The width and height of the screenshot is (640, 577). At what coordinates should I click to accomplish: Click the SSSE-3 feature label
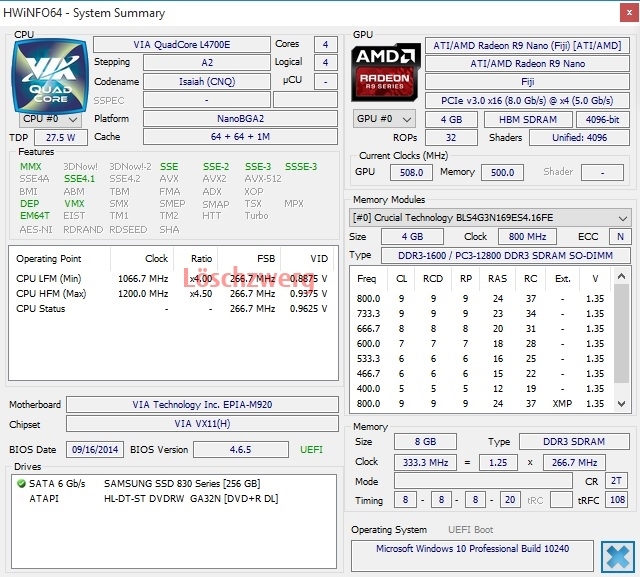[301, 166]
